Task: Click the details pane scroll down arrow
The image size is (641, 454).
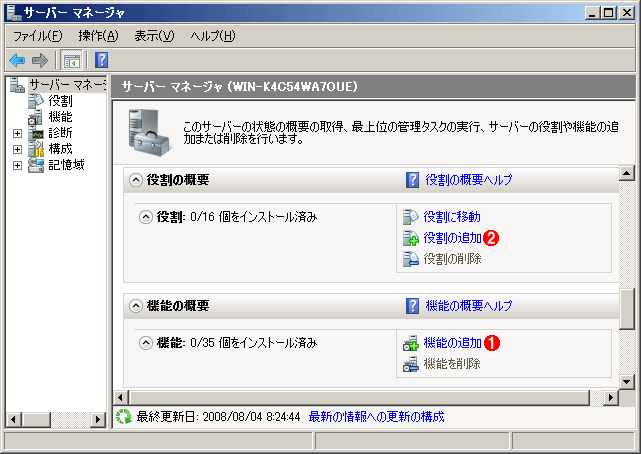Action: click(x=627, y=382)
